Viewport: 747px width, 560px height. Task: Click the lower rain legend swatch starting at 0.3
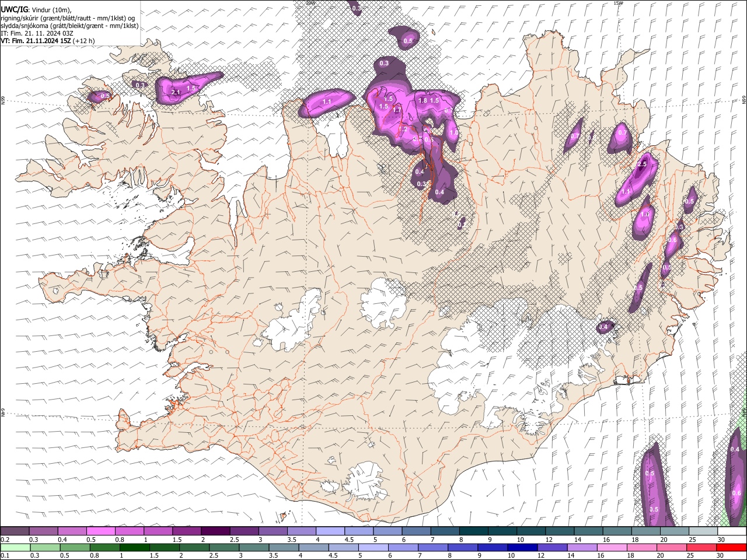pyautogui.click(x=45, y=547)
